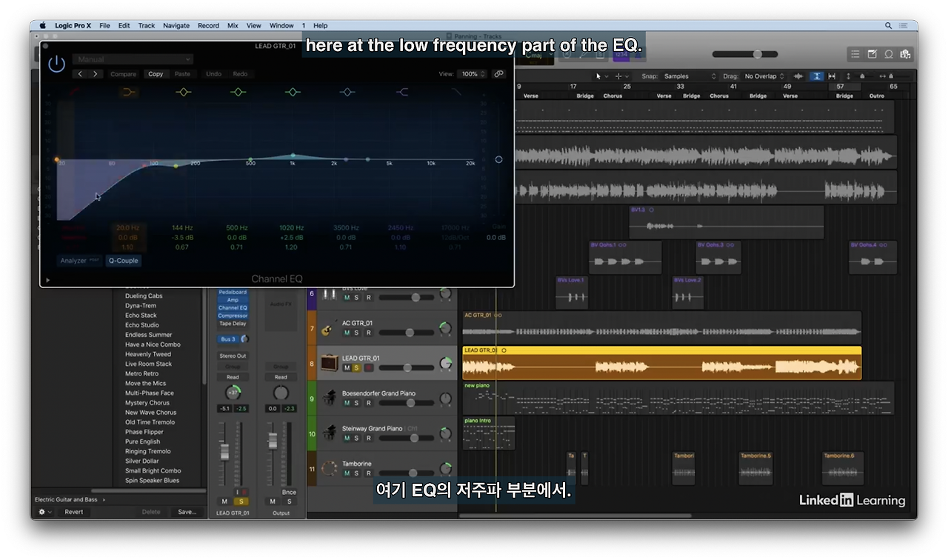Select the high shelf band icon
The image size is (948, 560).
pyautogui.click(x=402, y=92)
